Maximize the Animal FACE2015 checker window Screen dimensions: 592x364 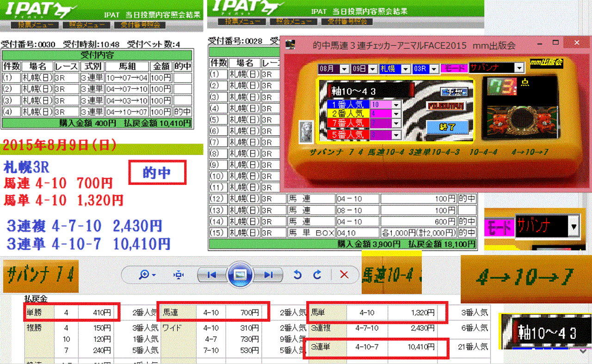tap(556, 43)
